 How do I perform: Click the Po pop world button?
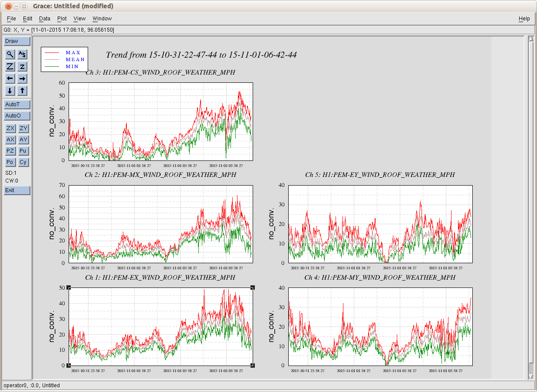[x=10, y=162]
